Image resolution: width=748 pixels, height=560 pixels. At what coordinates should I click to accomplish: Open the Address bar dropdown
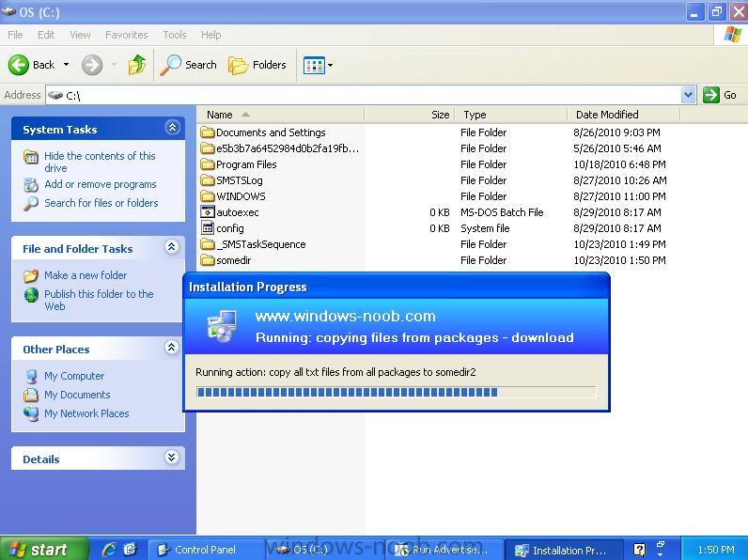click(688, 95)
